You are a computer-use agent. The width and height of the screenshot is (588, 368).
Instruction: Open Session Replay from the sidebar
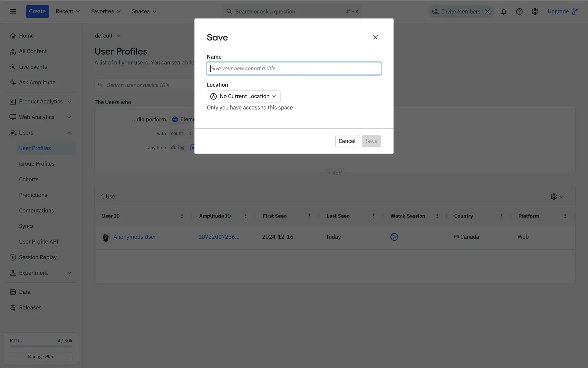click(38, 257)
